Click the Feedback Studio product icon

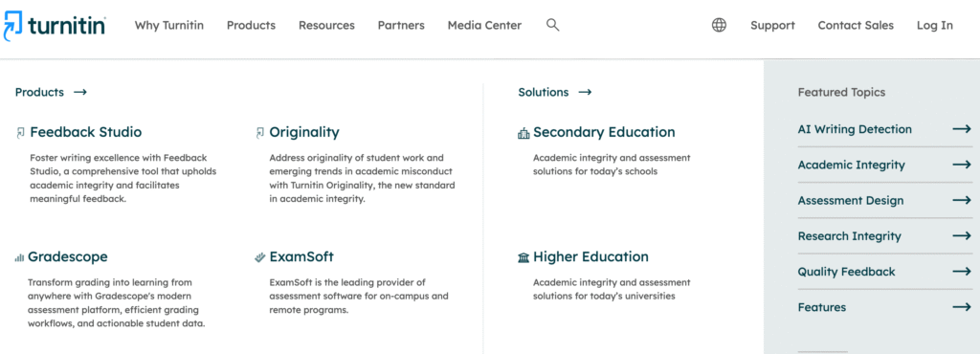(21, 132)
